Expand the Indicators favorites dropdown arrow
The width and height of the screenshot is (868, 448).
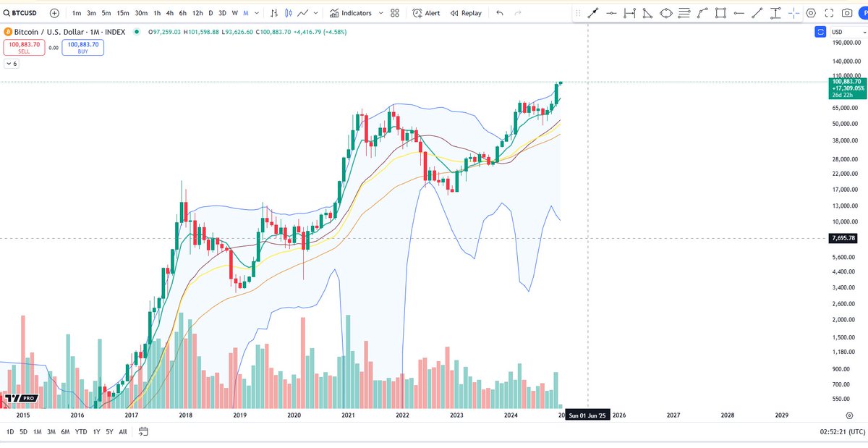[x=380, y=13]
